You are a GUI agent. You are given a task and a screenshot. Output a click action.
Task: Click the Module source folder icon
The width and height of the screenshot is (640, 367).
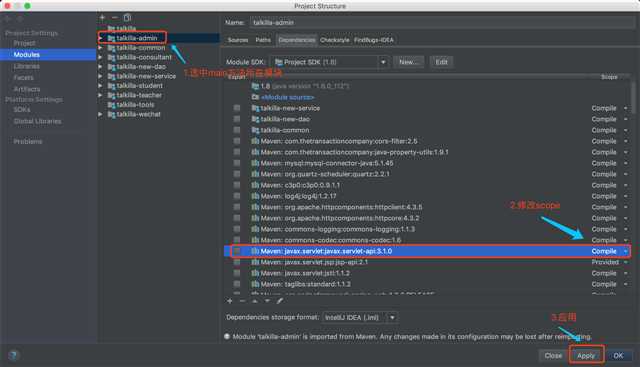tap(255, 97)
